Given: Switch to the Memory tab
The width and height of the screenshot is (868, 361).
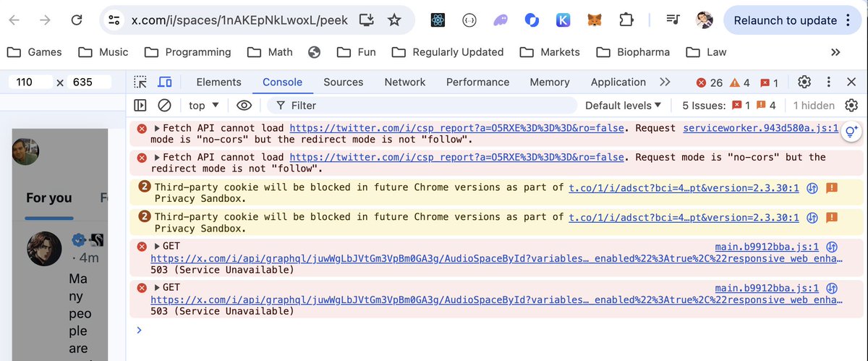Looking at the screenshot, I should coord(550,82).
